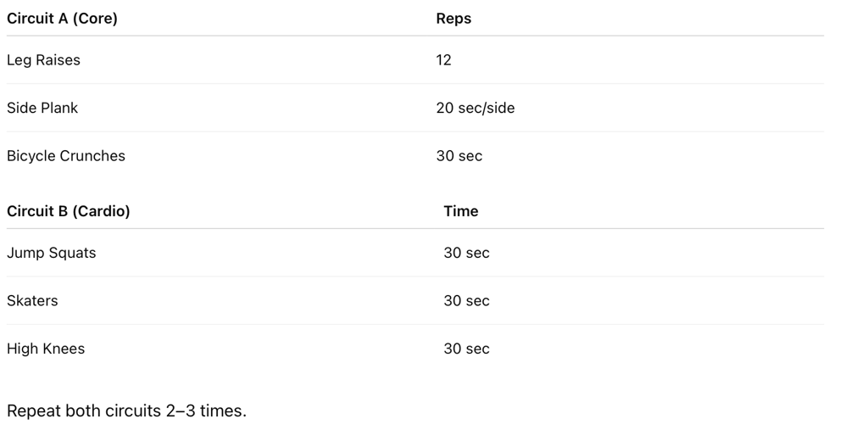Image resolution: width=868 pixels, height=441 pixels.
Task: Click the Repeat both circuits sentence
Action: click(126, 410)
